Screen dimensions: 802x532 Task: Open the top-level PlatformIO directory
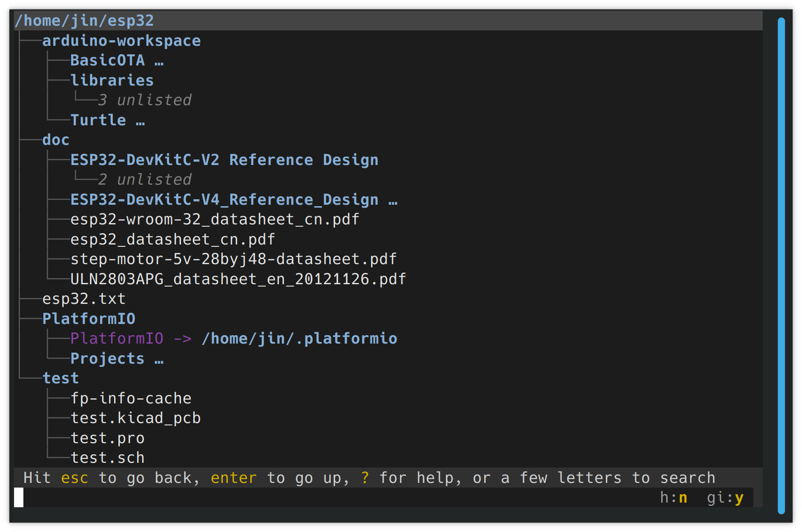coord(89,319)
